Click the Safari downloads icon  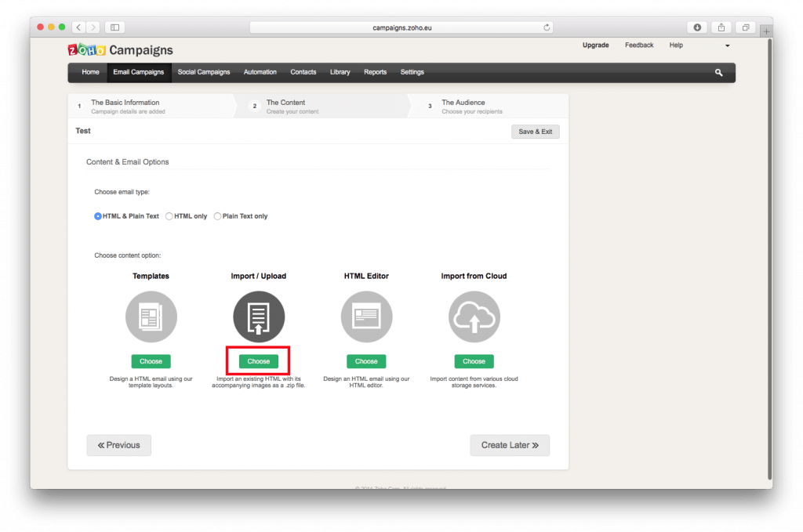tap(696, 27)
